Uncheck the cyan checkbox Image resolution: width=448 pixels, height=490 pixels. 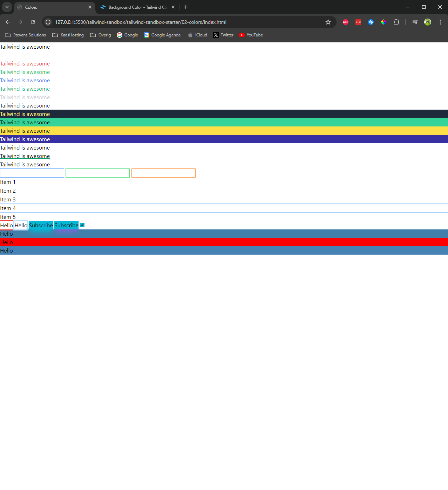(x=82, y=225)
